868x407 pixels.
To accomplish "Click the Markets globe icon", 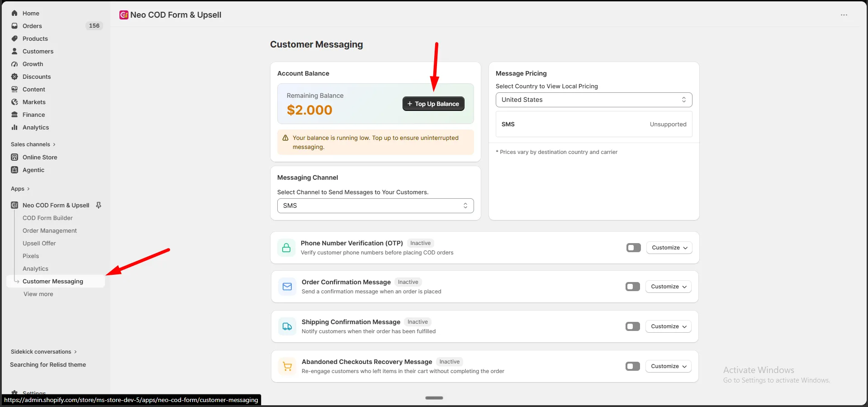I will point(14,102).
